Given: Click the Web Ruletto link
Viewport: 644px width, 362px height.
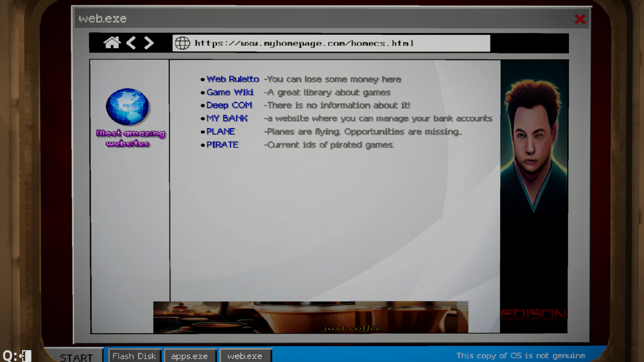Looking at the screenshot, I should (232, 79).
